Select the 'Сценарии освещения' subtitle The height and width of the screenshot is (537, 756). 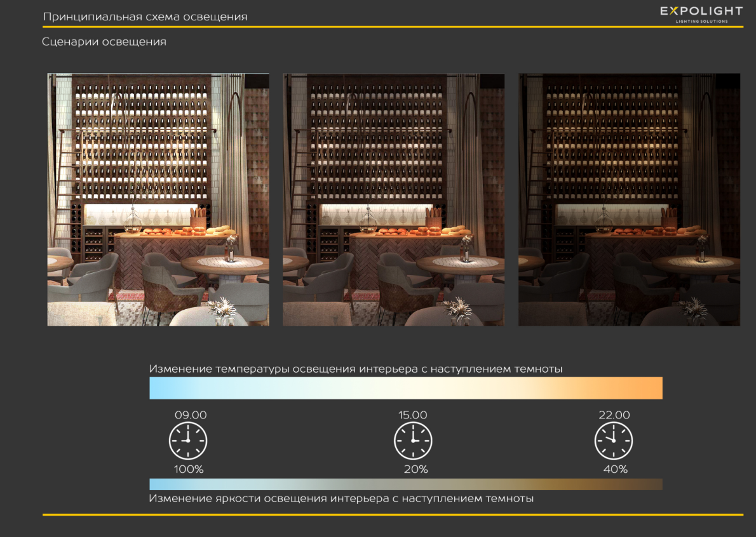click(x=104, y=42)
